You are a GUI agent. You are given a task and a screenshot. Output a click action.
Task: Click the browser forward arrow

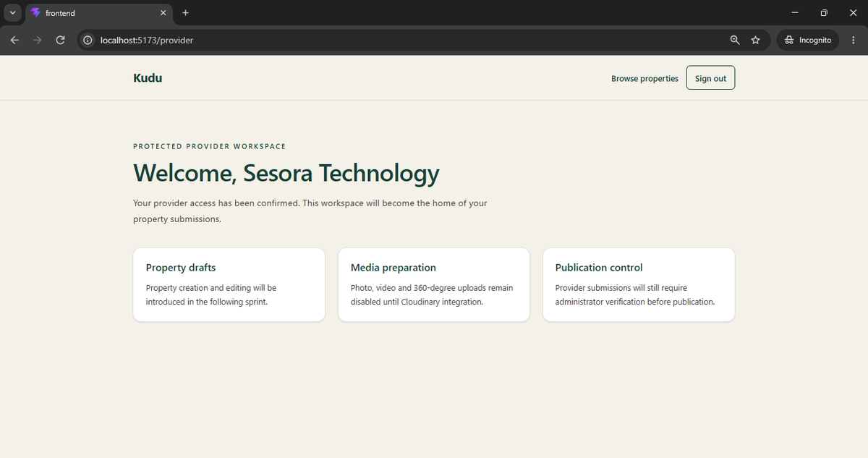(x=38, y=41)
